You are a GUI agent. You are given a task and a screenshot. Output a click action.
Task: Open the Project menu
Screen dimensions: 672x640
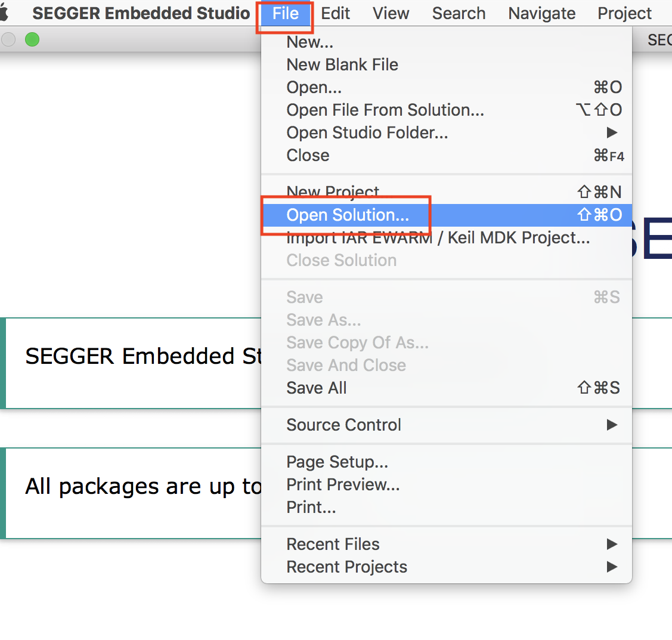point(624,13)
